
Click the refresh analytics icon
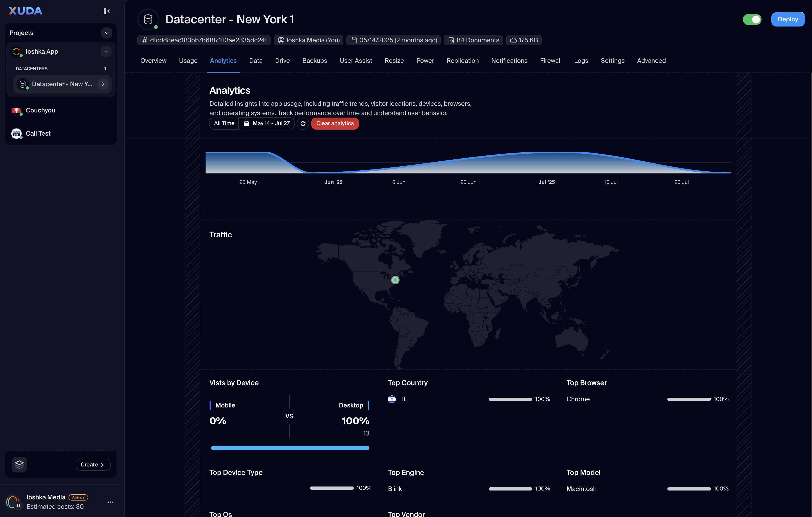303,124
